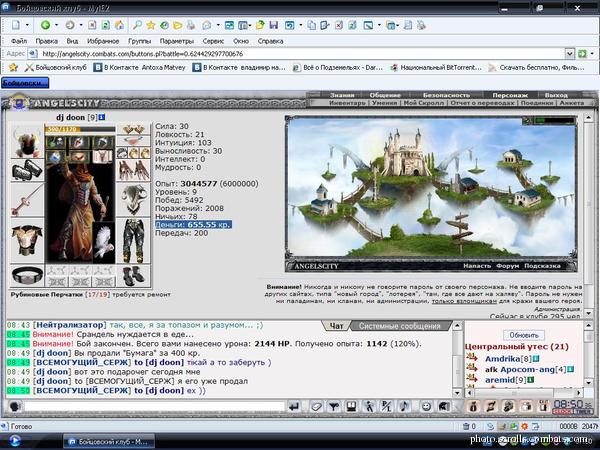Open the Поединки link

(536, 103)
